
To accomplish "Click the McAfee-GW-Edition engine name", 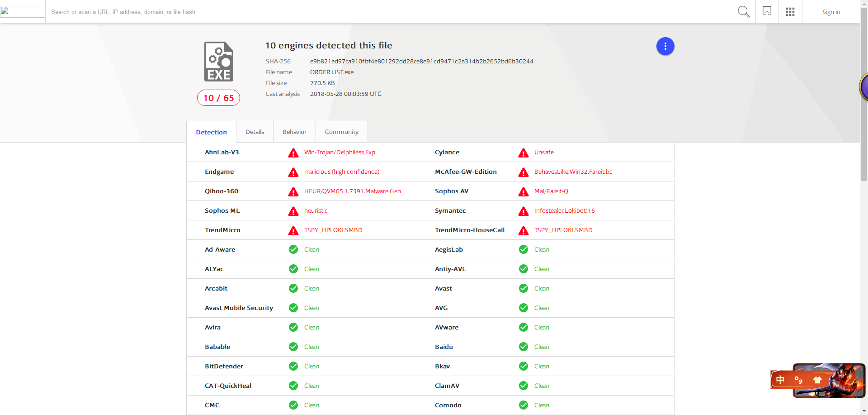I will [x=466, y=172].
